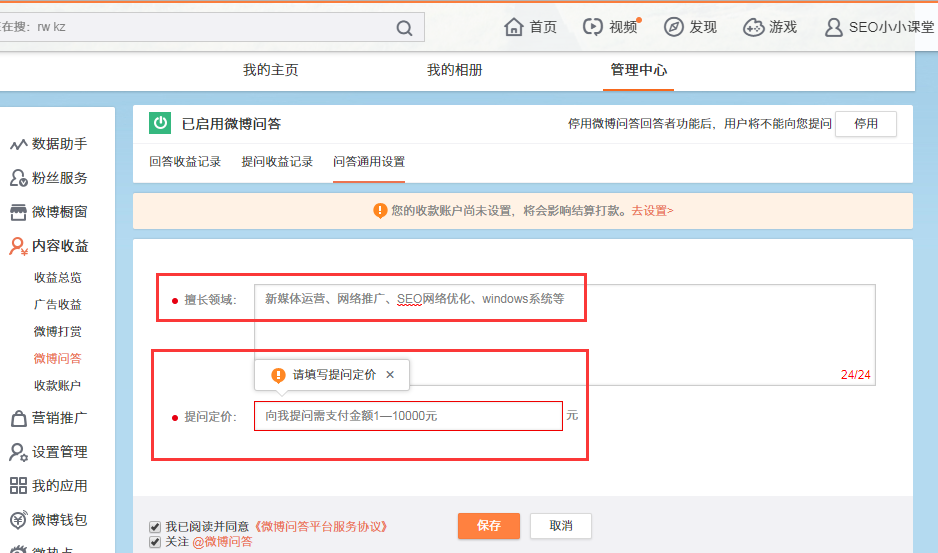Open 收益总览 in sidebar

(57, 278)
